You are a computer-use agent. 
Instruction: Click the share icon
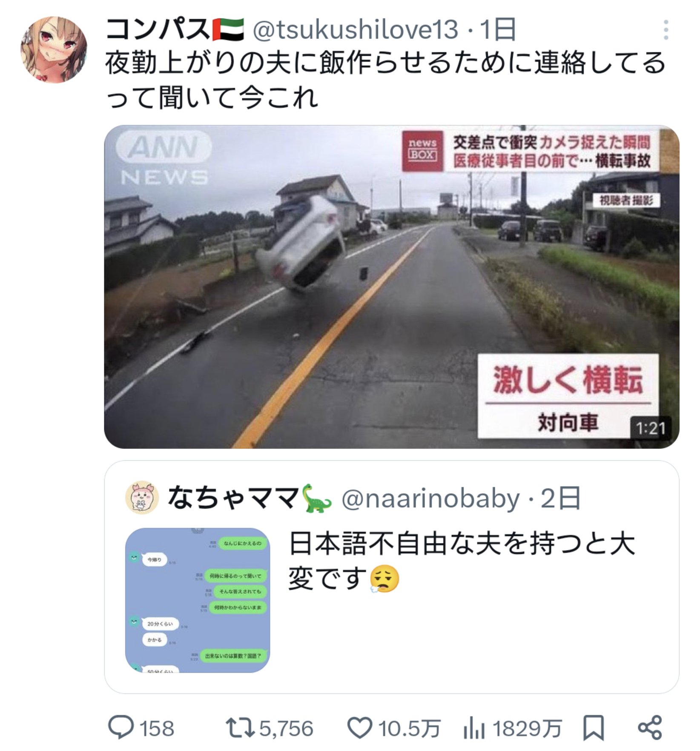click(x=650, y=728)
